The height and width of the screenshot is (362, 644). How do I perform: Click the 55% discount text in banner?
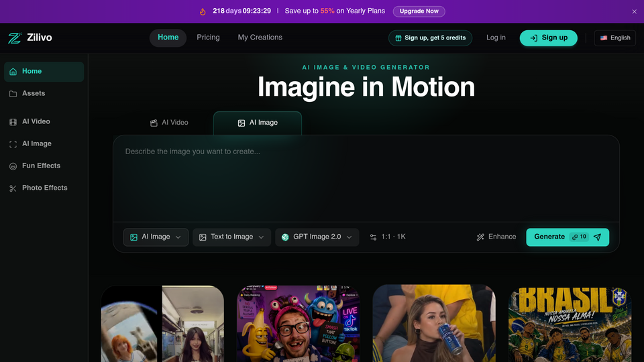pos(327,11)
